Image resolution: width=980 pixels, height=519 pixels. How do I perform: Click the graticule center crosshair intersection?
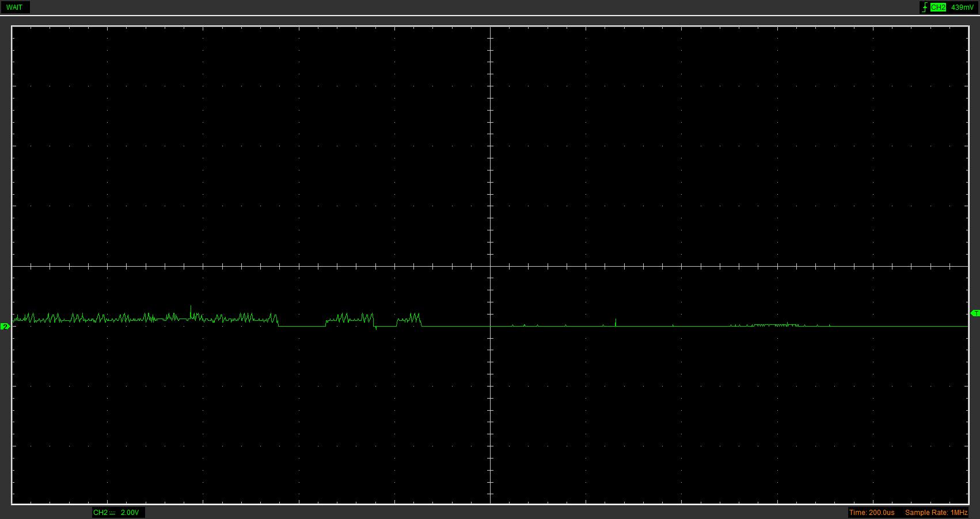point(490,266)
